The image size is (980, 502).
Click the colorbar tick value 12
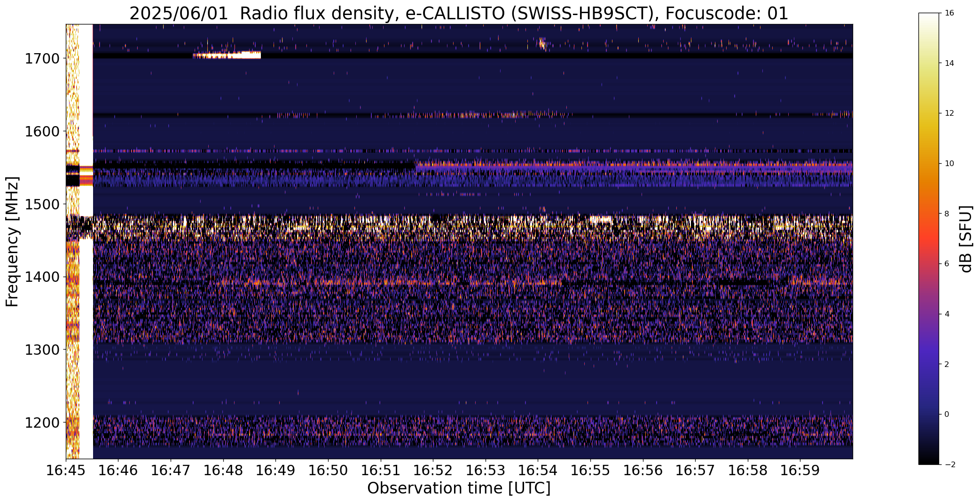click(x=949, y=113)
